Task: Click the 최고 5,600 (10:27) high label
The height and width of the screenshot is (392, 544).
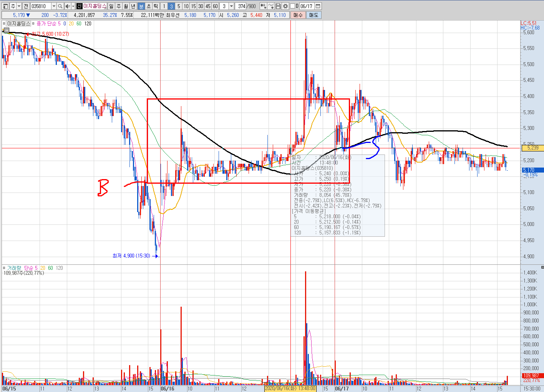Action: tap(50, 34)
